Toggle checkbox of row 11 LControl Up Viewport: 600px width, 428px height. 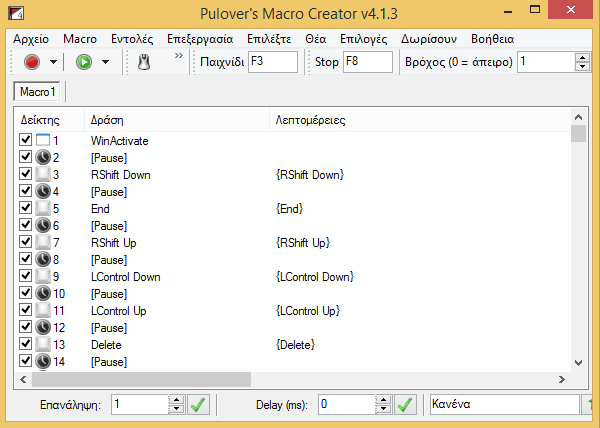[x=25, y=310]
